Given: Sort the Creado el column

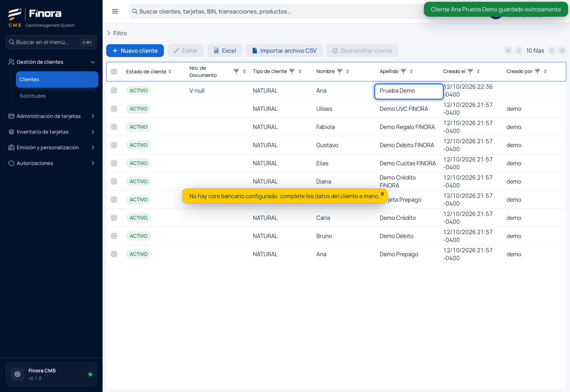Looking at the screenshot, I should click(478, 72).
